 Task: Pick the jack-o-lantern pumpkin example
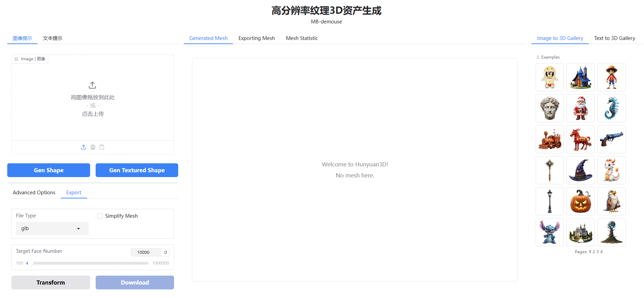[580, 201]
